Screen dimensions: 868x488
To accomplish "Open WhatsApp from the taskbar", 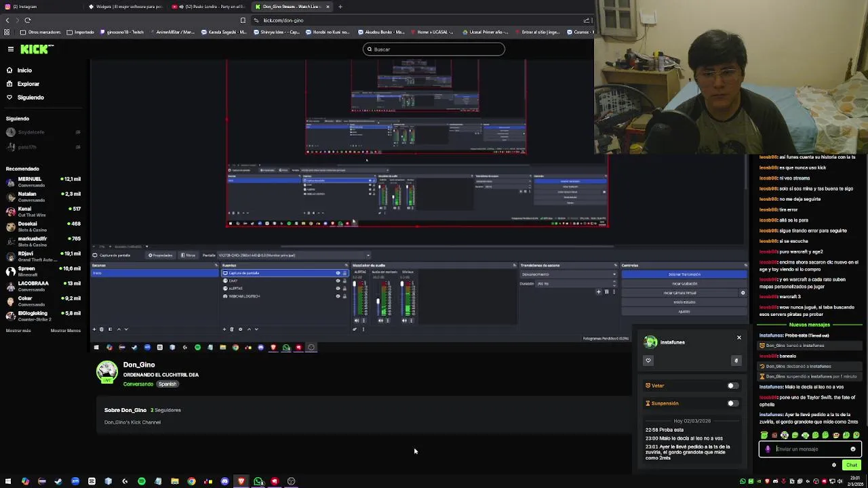I will pos(258,481).
